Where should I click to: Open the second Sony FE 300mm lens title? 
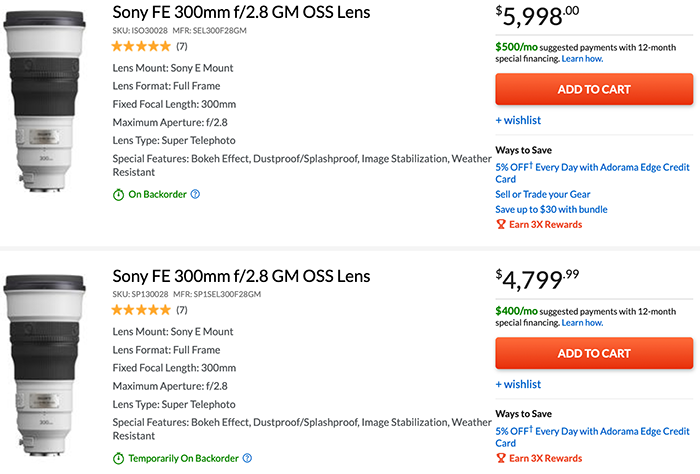tap(240, 276)
